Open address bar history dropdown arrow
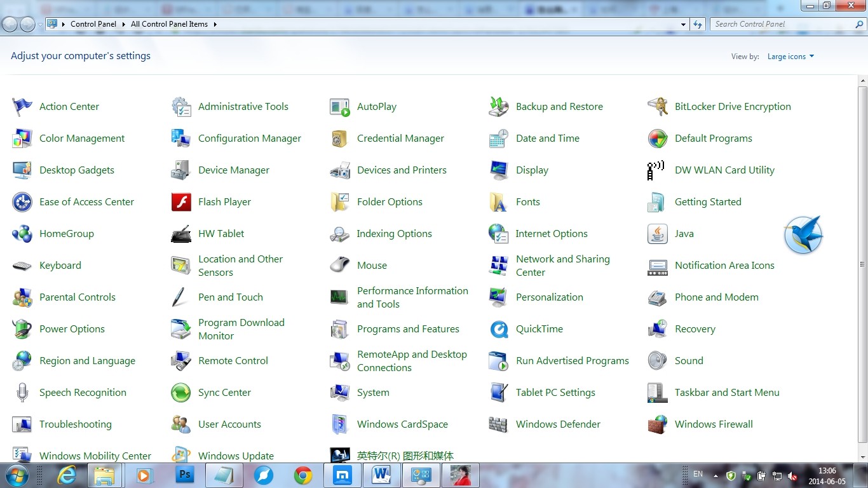The image size is (868, 488). click(x=683, y=24)
